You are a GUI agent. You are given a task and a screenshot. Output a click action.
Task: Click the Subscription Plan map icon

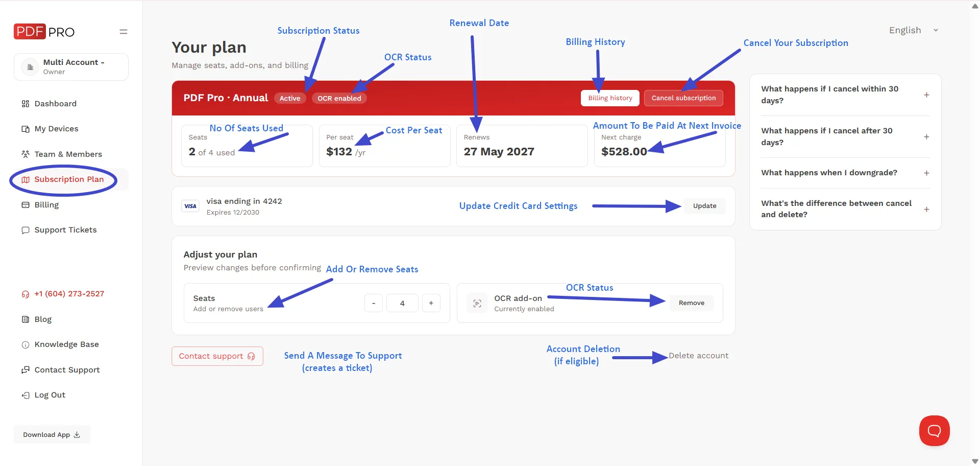[26, 180]
